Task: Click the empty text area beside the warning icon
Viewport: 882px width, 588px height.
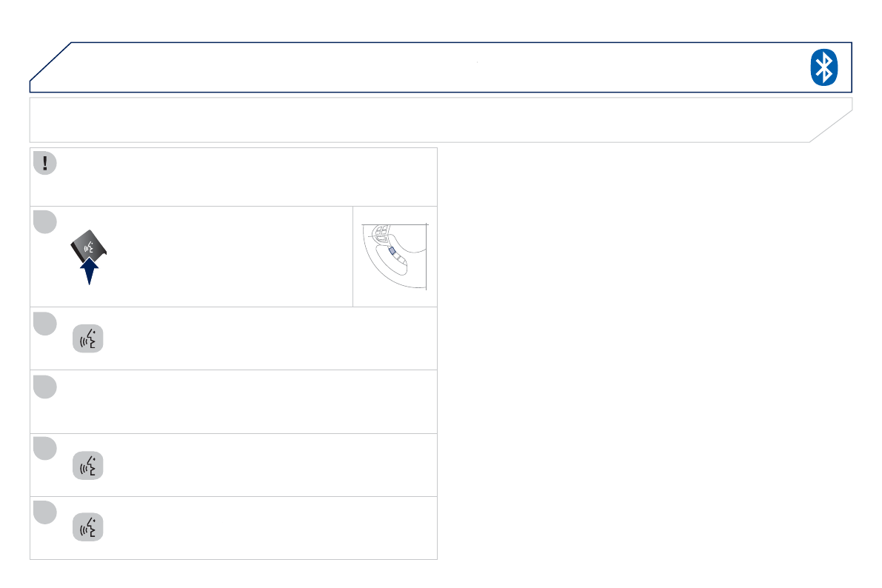Action: pos(244,176)
